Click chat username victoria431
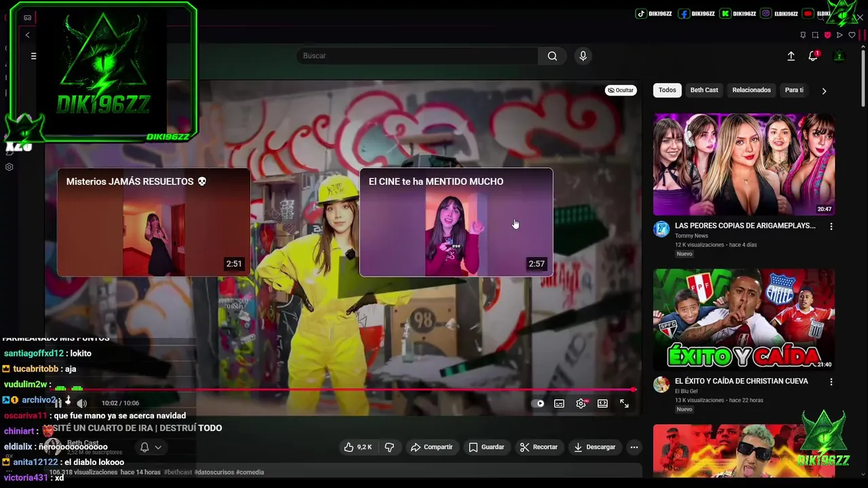Screen dimensions: 868x488 (x=26, y=478)
